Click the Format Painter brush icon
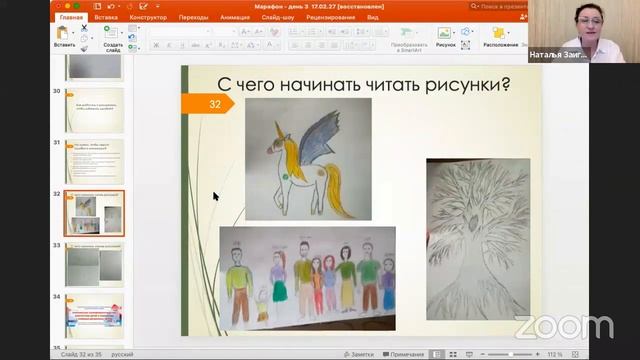This screenshot has width=640, height=360. [x=84, y=49]
